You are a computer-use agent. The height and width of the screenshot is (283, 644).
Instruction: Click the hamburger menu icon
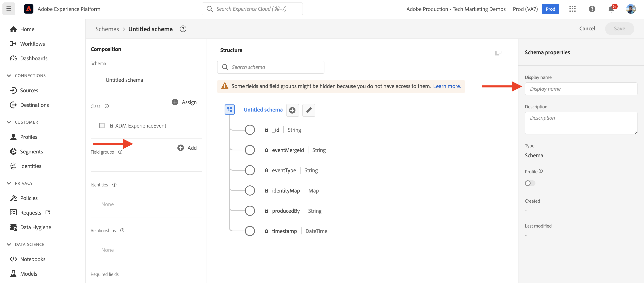(9, 9)
